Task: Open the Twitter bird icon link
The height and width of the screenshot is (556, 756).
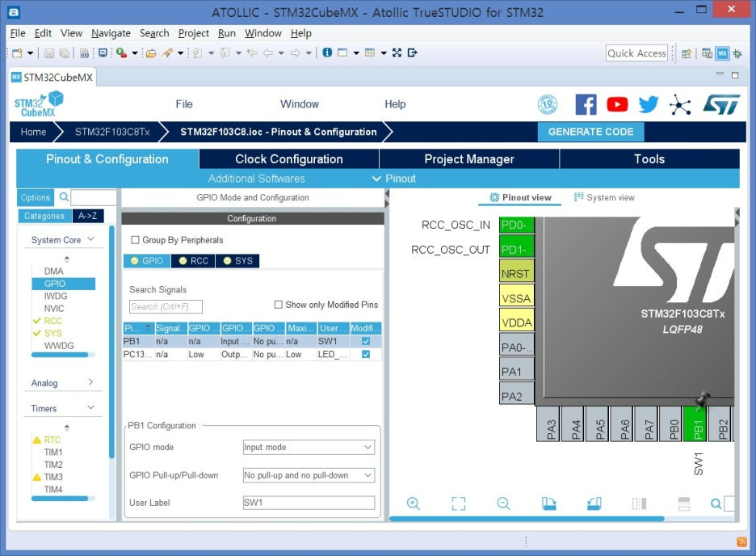Action: pos(649,104)
